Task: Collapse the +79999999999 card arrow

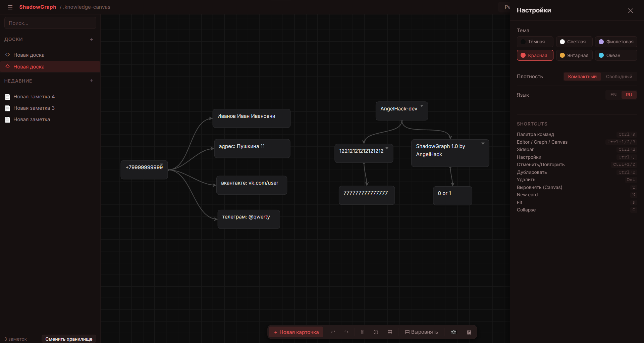Action: pos(161,164)
